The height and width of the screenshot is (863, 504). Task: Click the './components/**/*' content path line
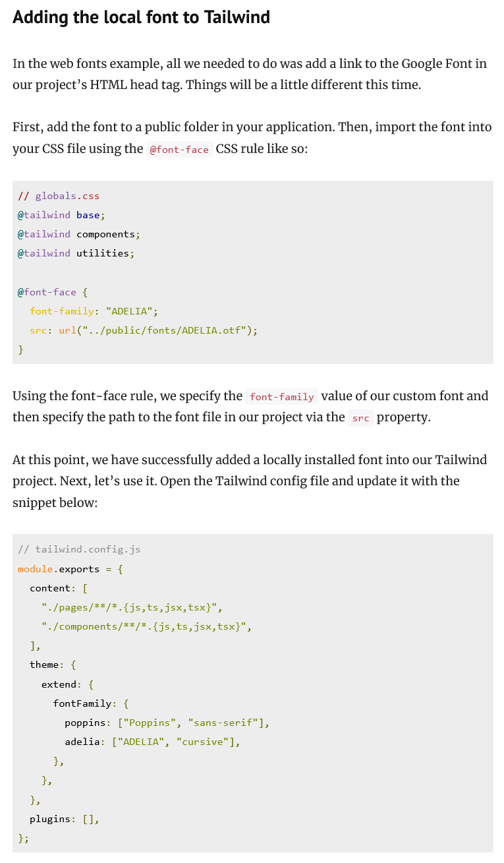point(147,626)
